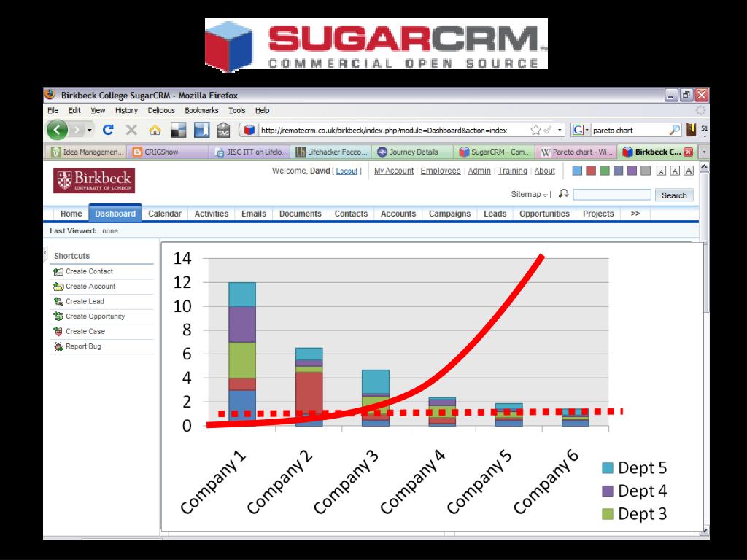The height and width of the screenshot is (560, 747).
Task: Open the back/forward history dropdown arrow
Action: tap(89, 130)
